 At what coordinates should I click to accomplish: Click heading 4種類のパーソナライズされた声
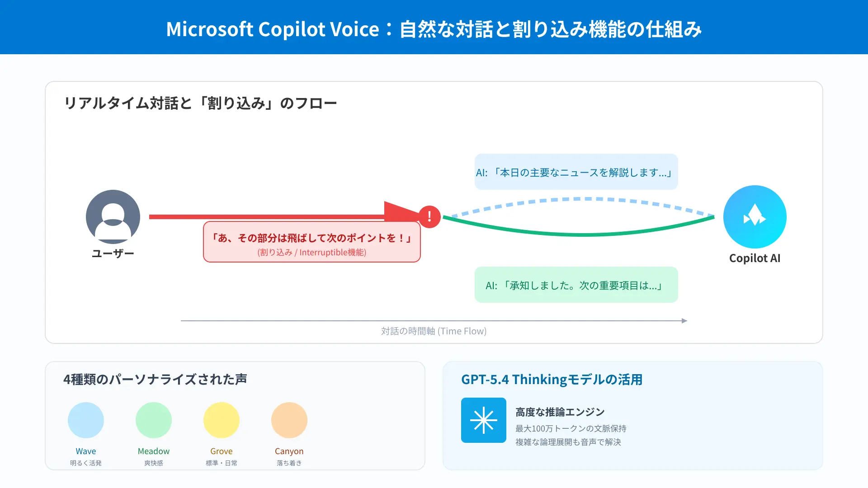click(155, 379)
